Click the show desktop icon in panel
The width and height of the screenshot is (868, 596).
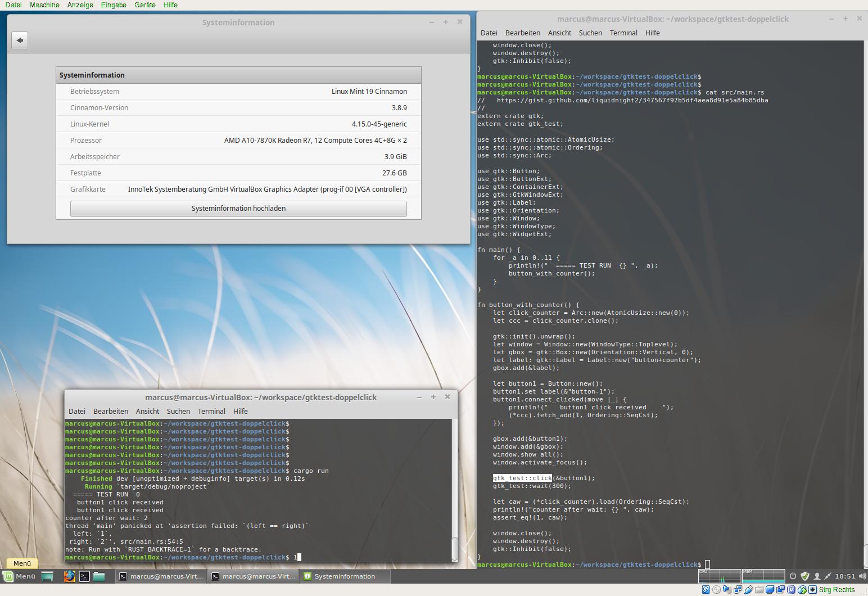tap(48, 576)
